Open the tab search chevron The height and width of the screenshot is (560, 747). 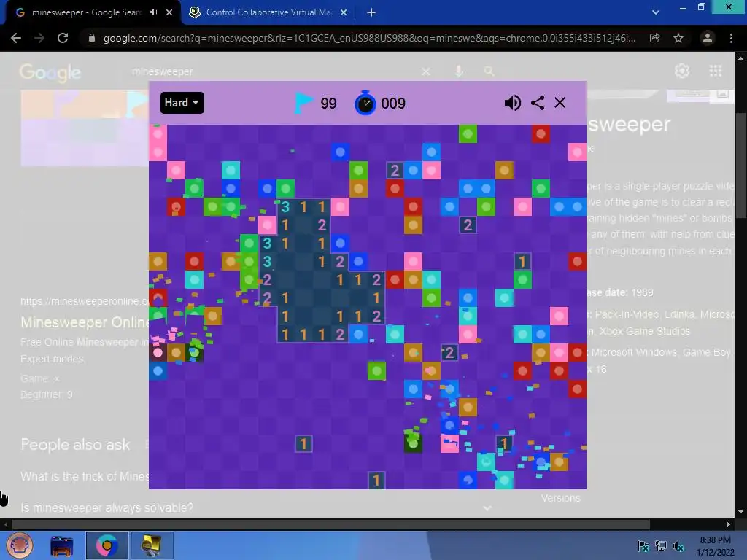[656, 12]
